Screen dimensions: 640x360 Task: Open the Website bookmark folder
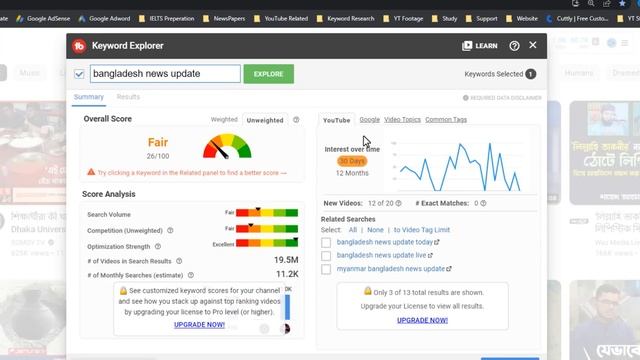coord(522,18)
